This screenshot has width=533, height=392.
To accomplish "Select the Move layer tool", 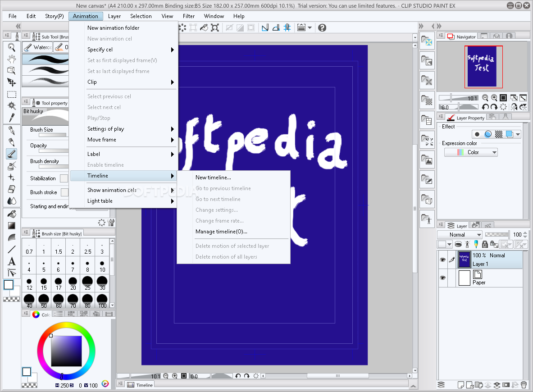I will (12, 82).
